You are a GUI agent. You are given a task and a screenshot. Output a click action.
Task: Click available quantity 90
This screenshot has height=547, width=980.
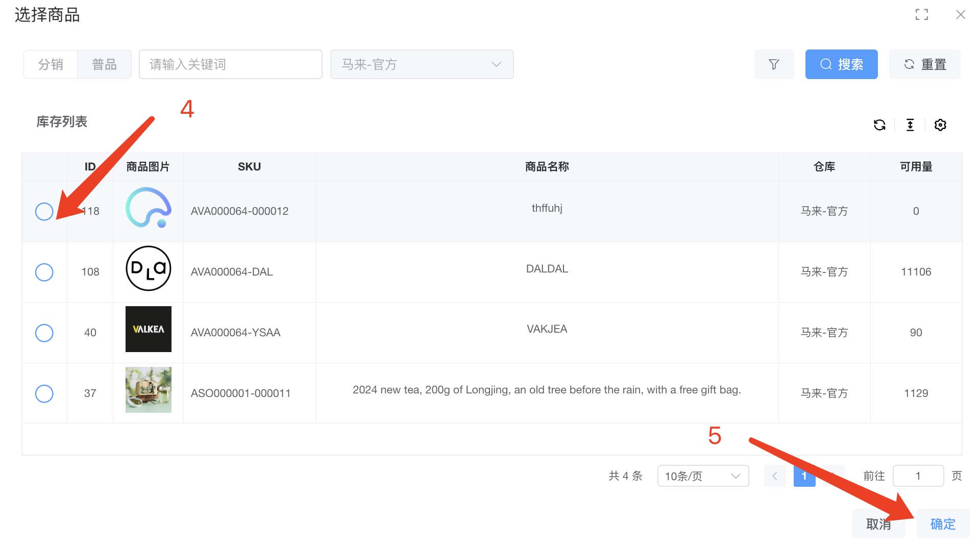click(916, 333)
